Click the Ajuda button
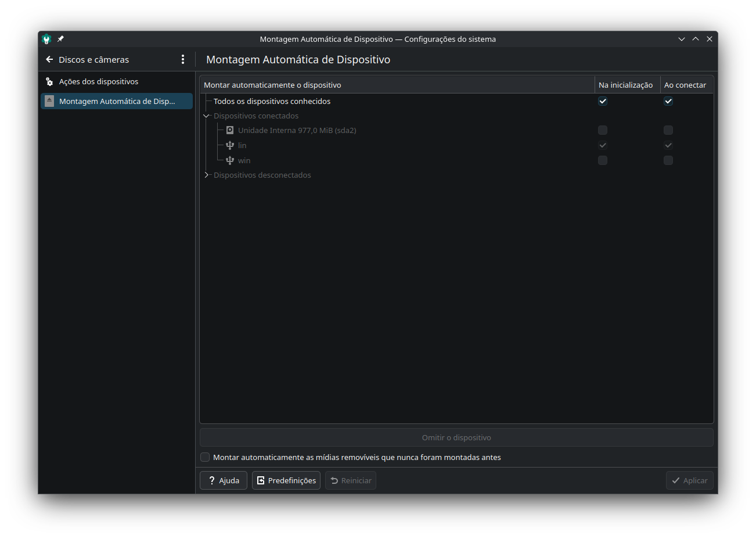The width and height of the screenshot is (756, 539). tap(224, 480)
